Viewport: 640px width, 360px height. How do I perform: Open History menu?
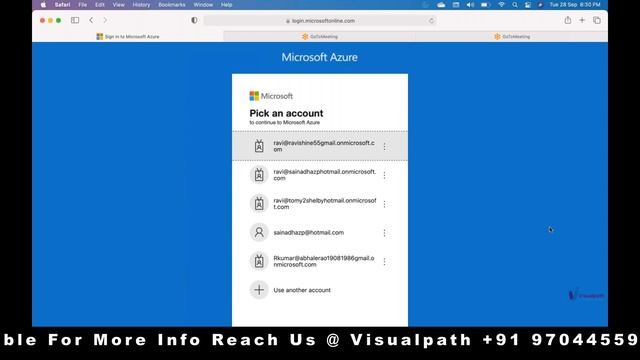point(141,5)
